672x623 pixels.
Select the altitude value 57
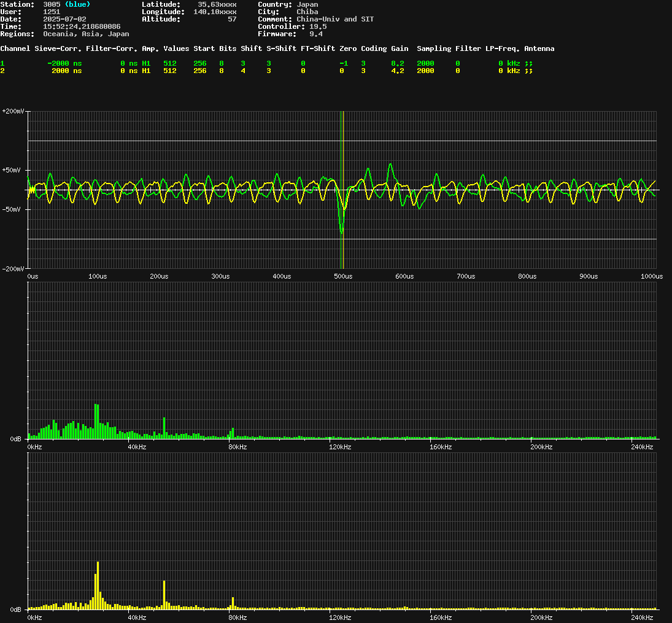point(232,19)
